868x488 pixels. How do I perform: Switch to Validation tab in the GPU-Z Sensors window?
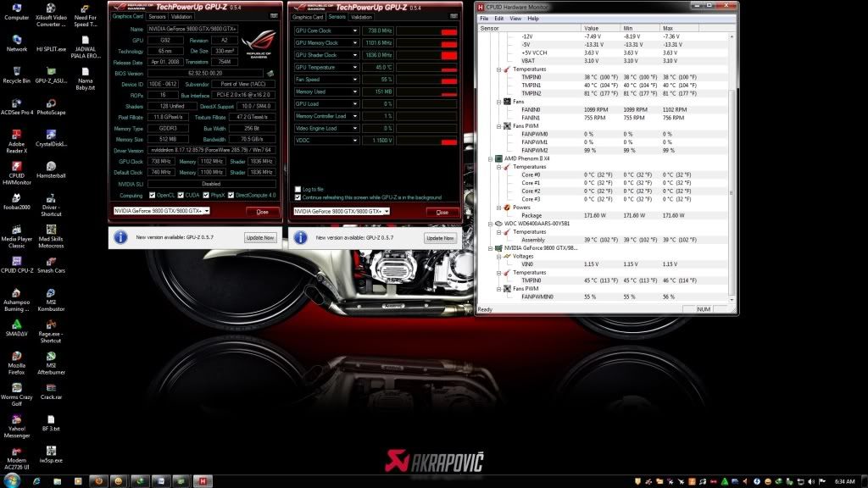pyautogui.click(x=361, y=17)
